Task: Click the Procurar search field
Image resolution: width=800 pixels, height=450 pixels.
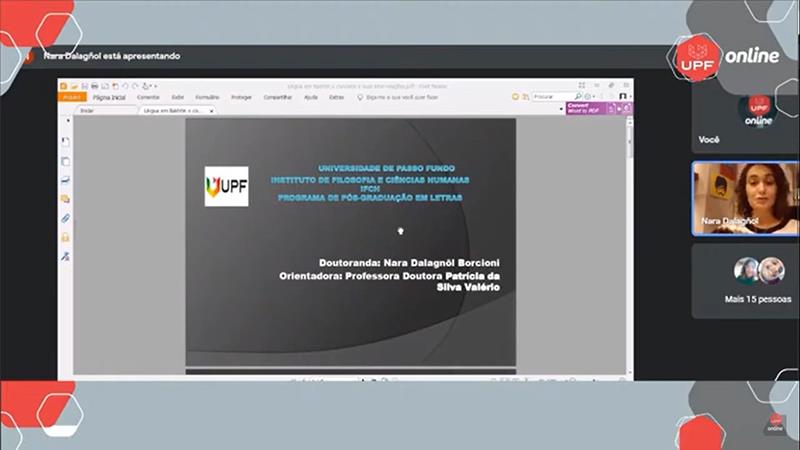Action: (553, 96)
